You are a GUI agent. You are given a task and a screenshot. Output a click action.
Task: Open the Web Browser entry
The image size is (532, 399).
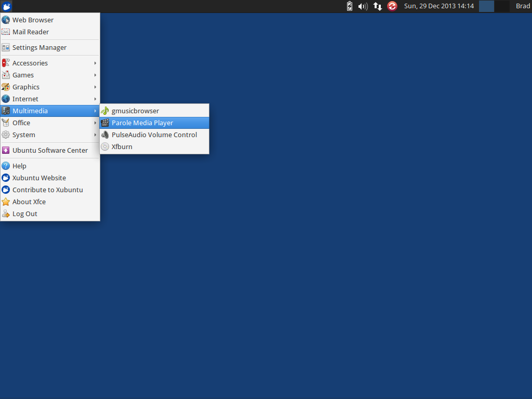click(50, 20)
